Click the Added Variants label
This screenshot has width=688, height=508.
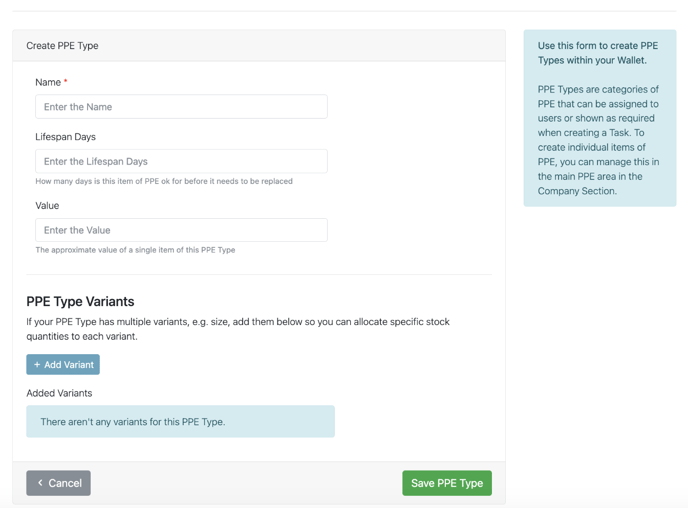(x=59, y=393)
